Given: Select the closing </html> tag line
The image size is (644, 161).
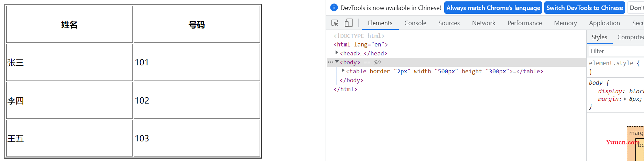Looking at the screenshot, I should [345, 89].
